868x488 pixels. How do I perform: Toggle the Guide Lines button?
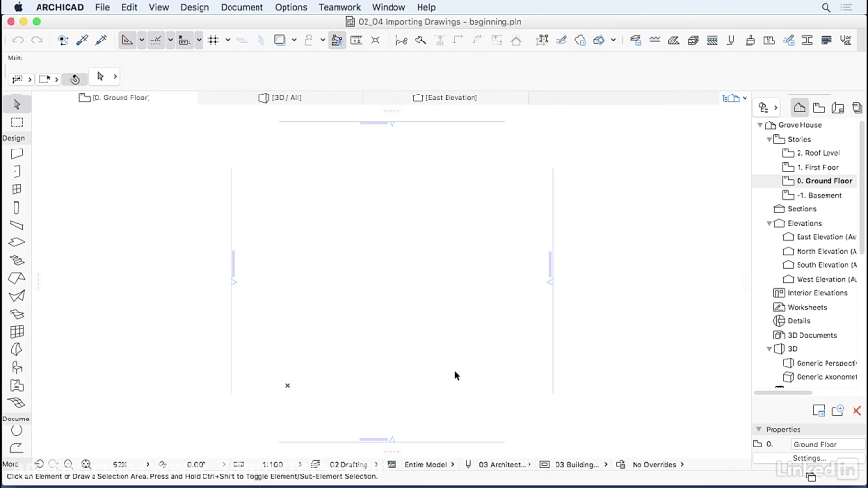(x=127, y=40)
